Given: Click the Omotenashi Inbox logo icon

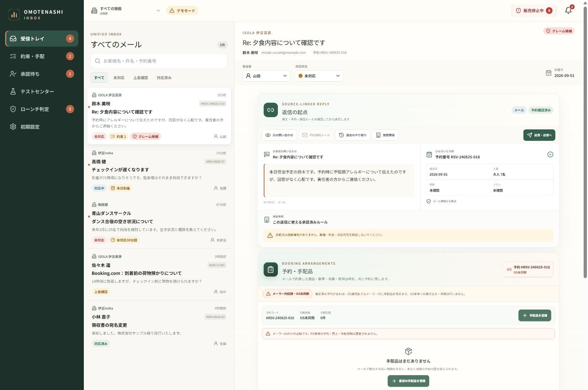Looking at the screenshot, I should 14,14.
